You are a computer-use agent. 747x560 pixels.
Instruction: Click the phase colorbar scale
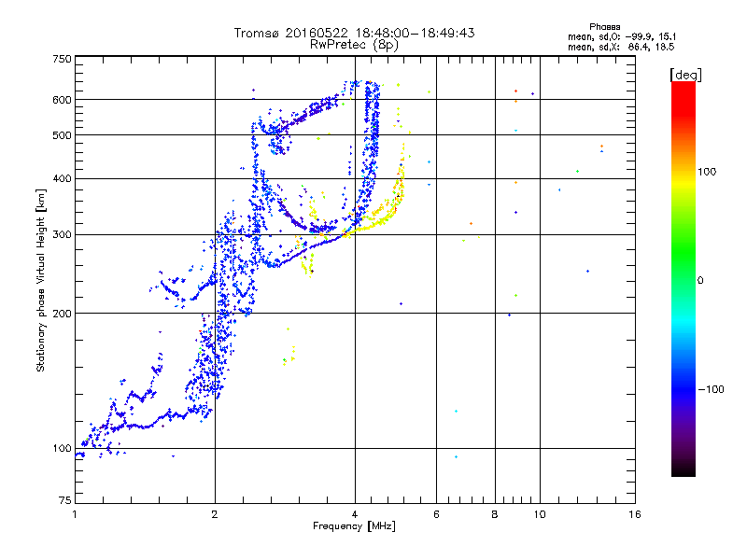[684, 278]
